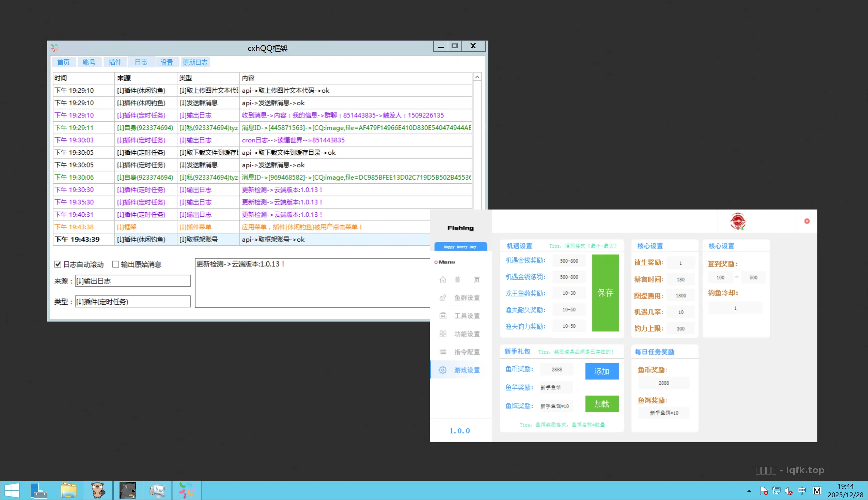Click the 添加 button in 新手礼包 panel
Screen dimensions: 868x500
click(602, 371)
